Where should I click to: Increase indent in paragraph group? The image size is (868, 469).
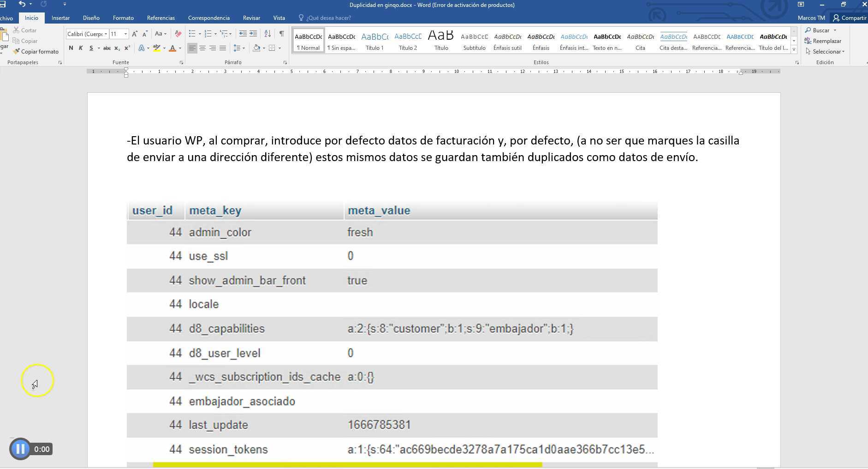tap(253, 34)
